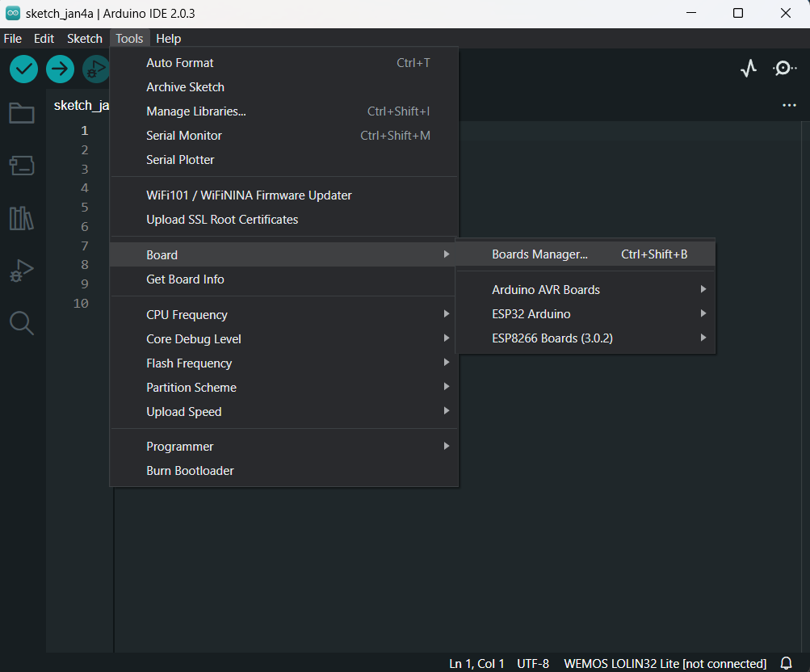Screen dimensions: 810x672
Task: Click the notification bell in status bar
Action: click(787, 663)
